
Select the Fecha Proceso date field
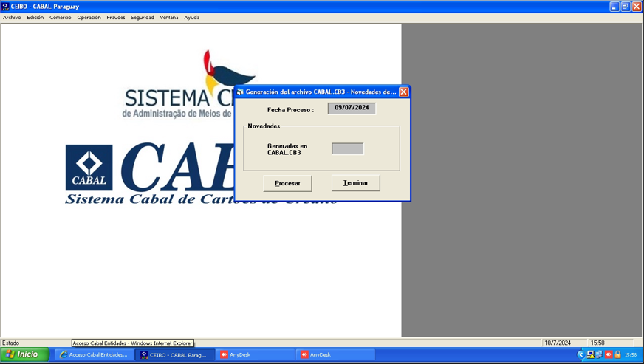(352, 108)
